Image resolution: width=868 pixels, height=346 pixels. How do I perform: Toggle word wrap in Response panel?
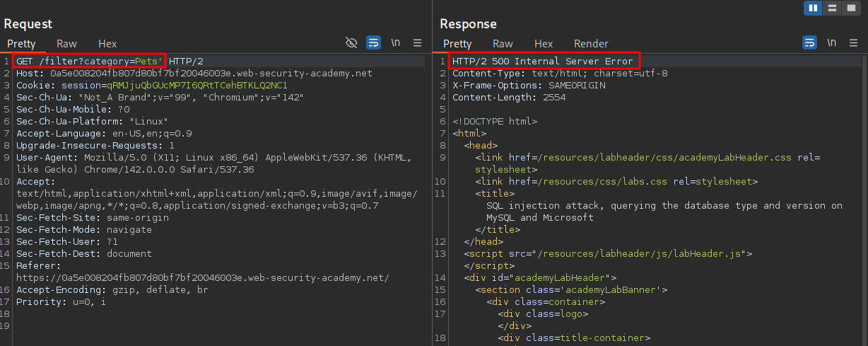810,43
